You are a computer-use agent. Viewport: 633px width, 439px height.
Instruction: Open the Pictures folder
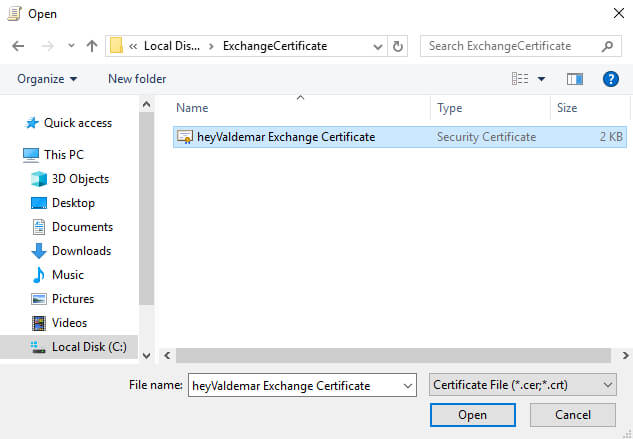(73, 299)
